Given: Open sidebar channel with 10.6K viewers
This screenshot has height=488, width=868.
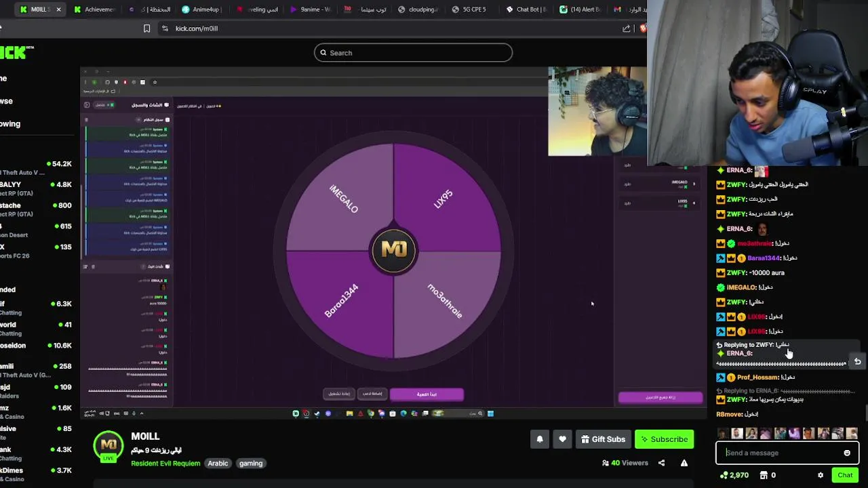Looking at the screenshot, I should (x=36, y=350).
